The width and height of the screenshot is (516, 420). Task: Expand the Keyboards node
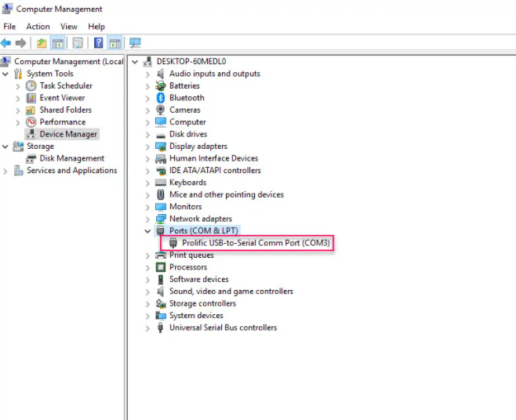pyautogui.click(x=147, y=183)
